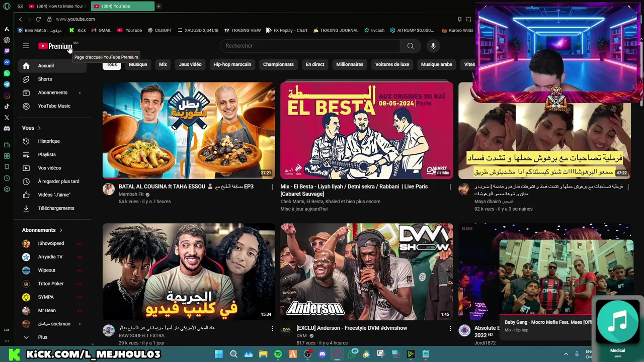644x362 pixels.
Task: Open Telegram in Opera GX sidebar
Action: tap(7, 84)
